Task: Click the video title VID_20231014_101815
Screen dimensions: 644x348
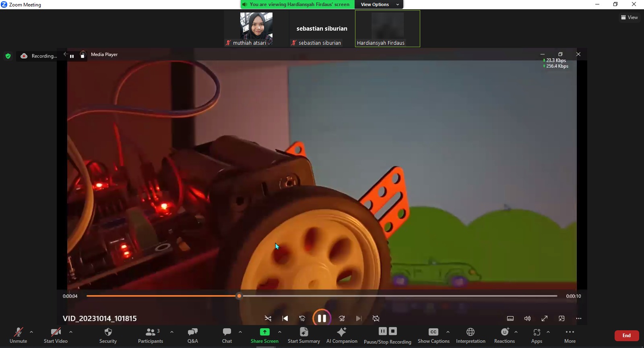Action: [100, 319]
